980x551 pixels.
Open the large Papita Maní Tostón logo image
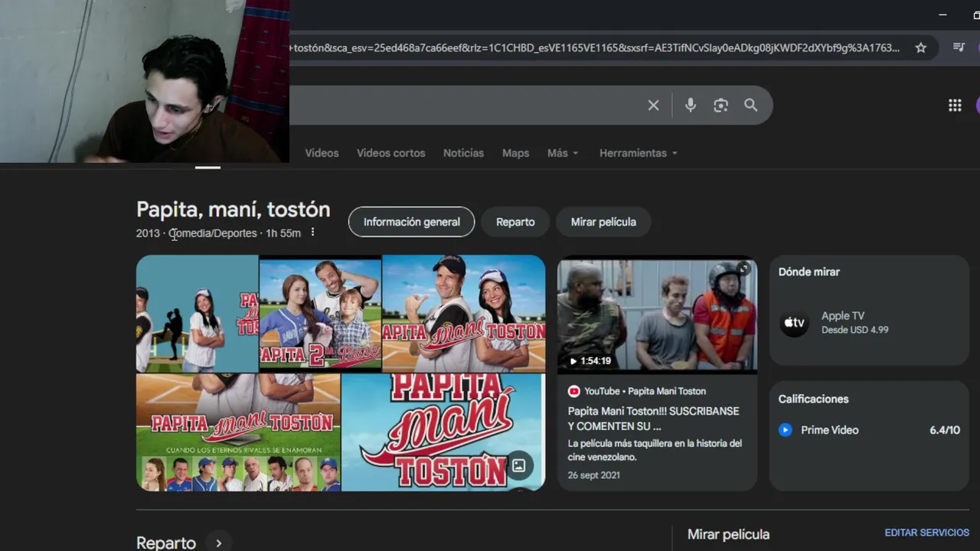(443, 432)
